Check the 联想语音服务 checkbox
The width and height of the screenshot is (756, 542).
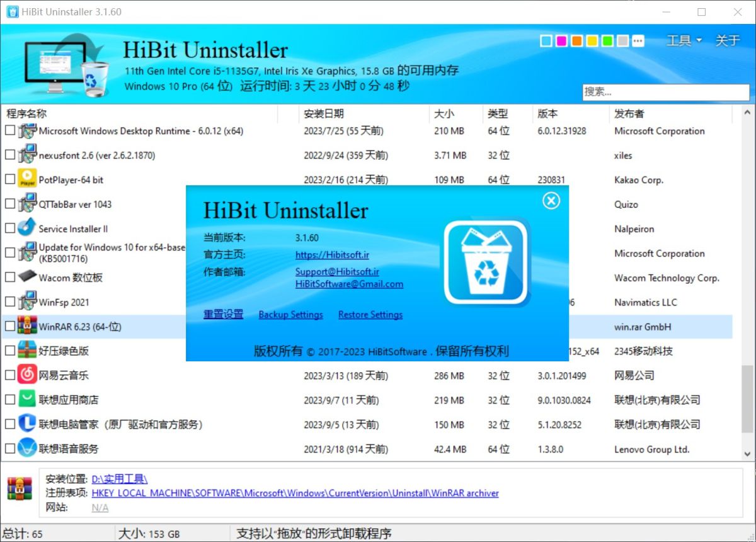coord(10,449)
